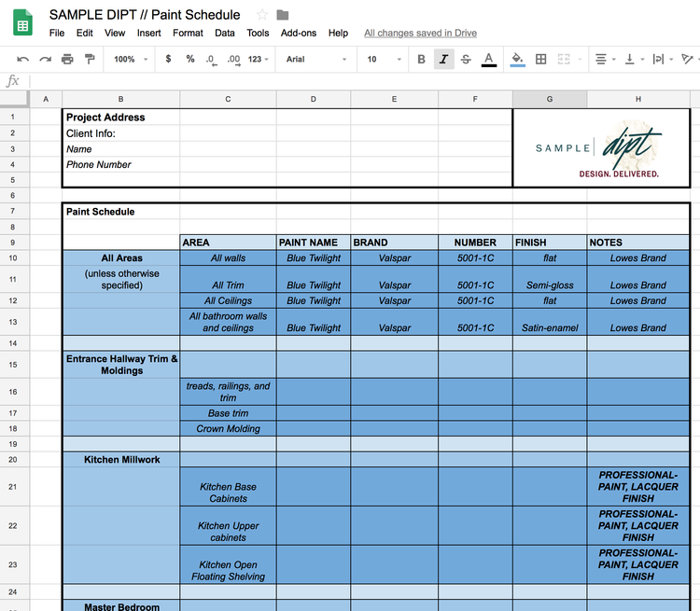Select the PAINT NAME header cell
This screenshot has width=700, height=611.
point(314,243)
